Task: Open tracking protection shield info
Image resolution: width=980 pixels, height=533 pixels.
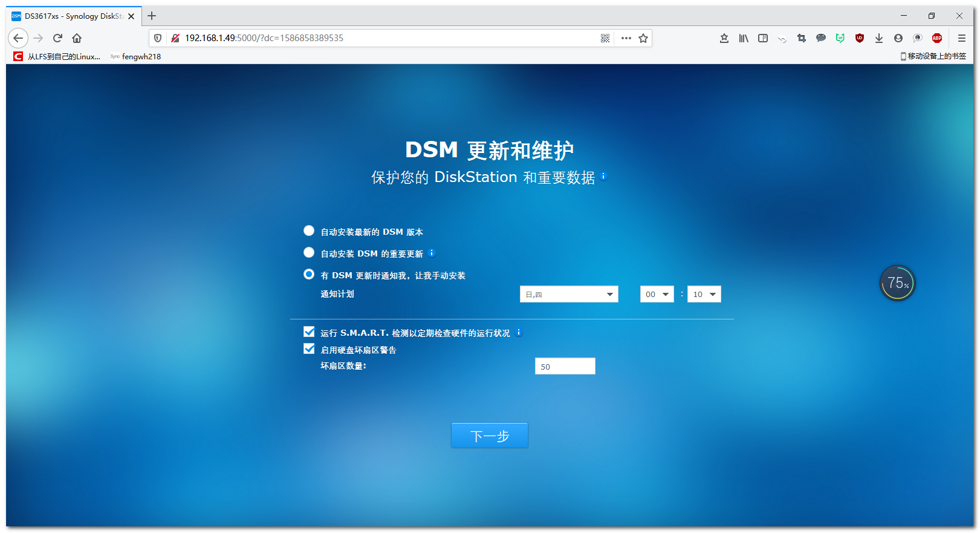Action: 158,38
